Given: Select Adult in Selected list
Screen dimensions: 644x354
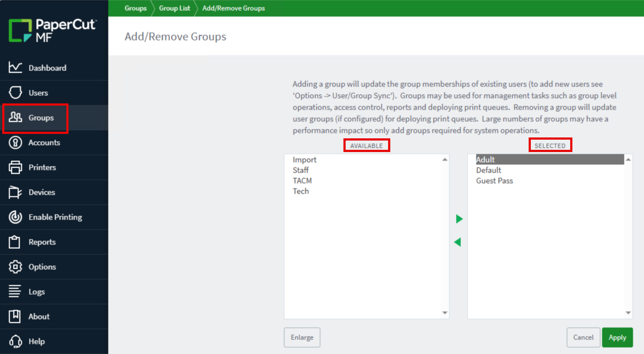Looking at the screenshot, I should 549,160.
